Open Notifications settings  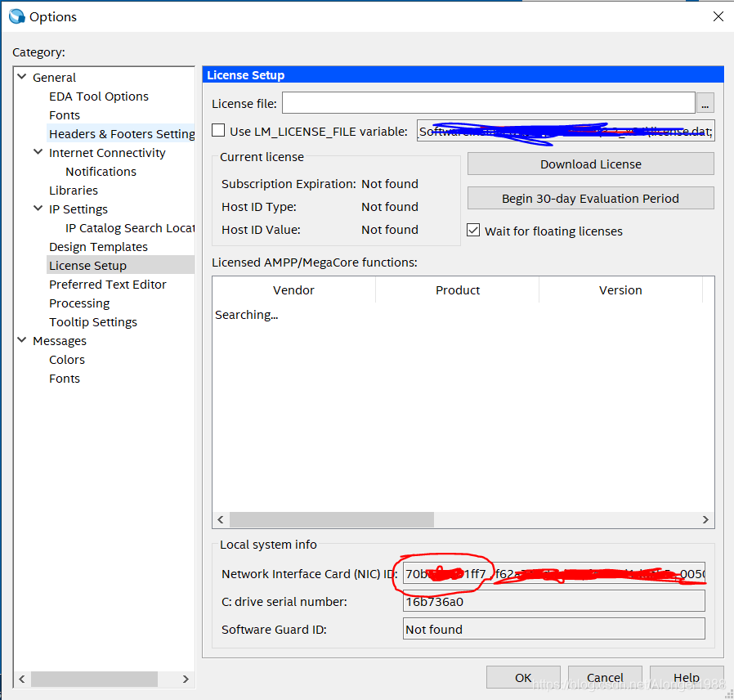tap(101, 172)
